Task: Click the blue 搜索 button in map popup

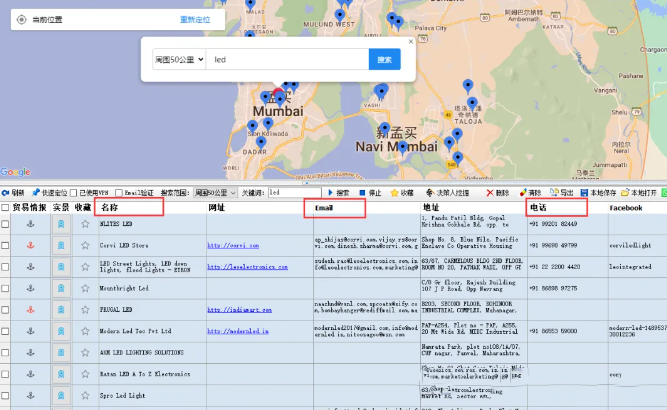Action: pyautogui.click(x=385, y=60)
